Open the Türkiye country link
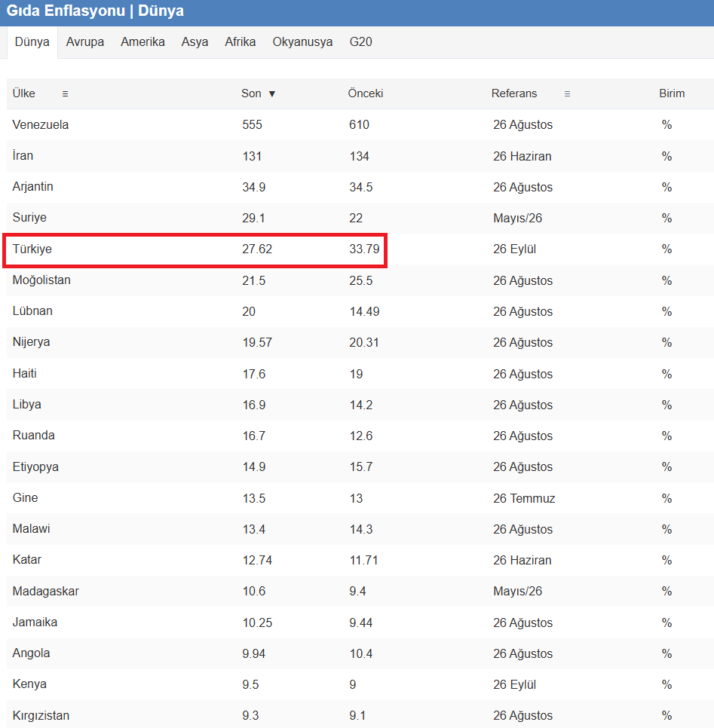 point(32,249)
